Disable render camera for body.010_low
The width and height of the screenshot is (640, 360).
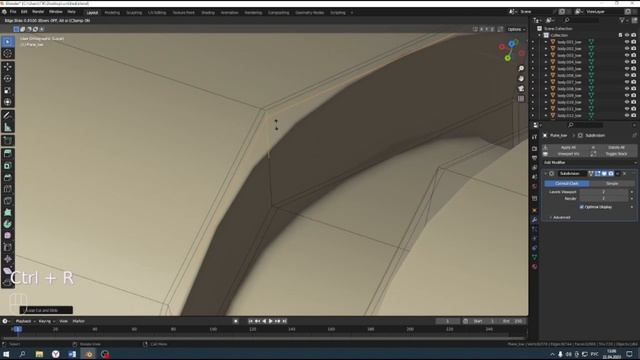[633, 102]
